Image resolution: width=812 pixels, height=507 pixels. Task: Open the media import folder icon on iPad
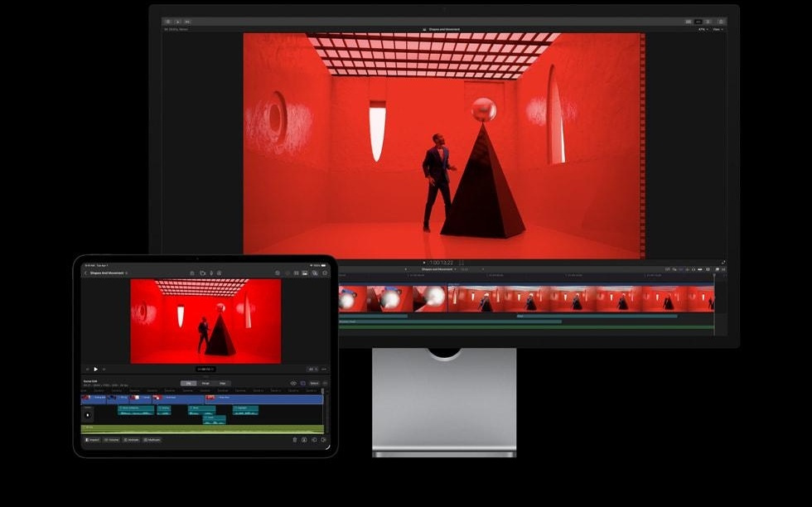coord(202,273)
